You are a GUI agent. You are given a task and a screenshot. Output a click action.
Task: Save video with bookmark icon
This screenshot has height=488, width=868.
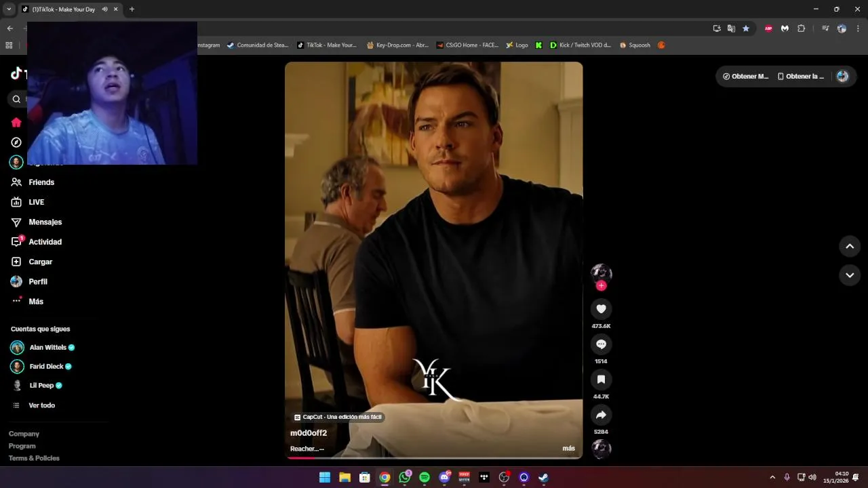pos(601,380)
